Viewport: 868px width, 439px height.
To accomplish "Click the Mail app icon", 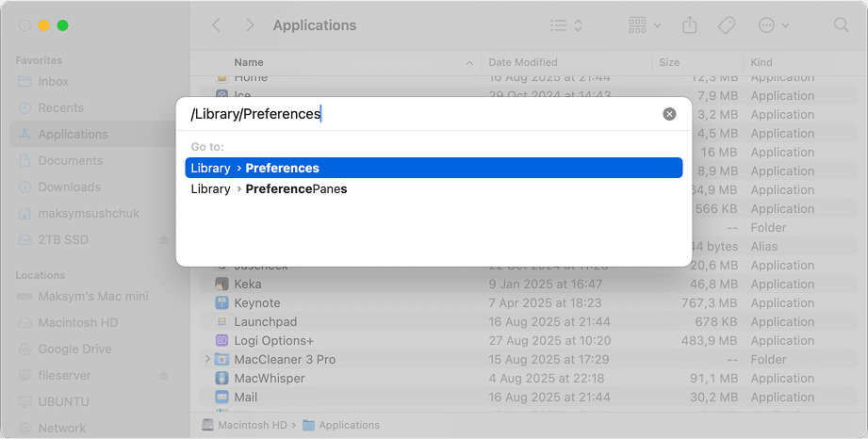I will coord(221,397).
